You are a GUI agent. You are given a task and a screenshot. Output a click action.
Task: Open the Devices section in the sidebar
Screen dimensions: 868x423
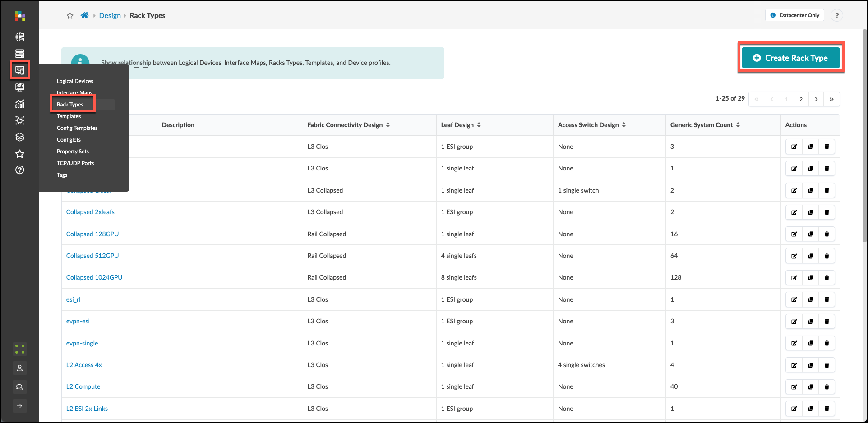19,53
